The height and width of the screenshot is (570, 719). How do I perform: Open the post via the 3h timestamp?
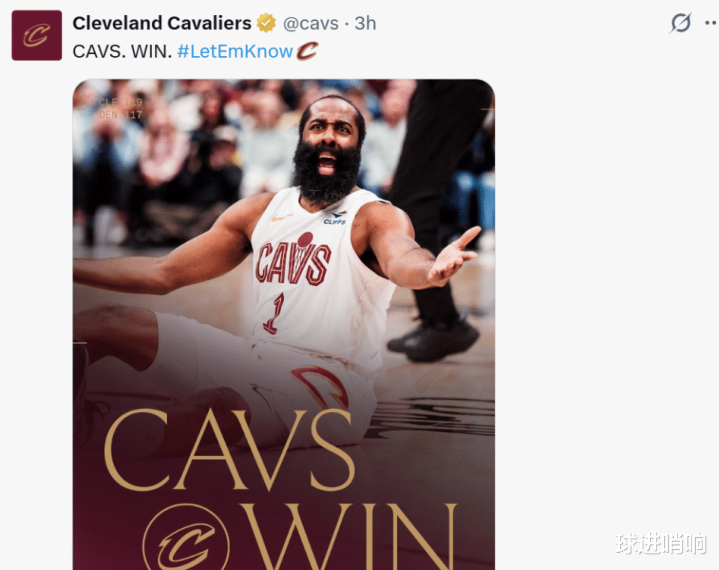click(x=365, y=23)
